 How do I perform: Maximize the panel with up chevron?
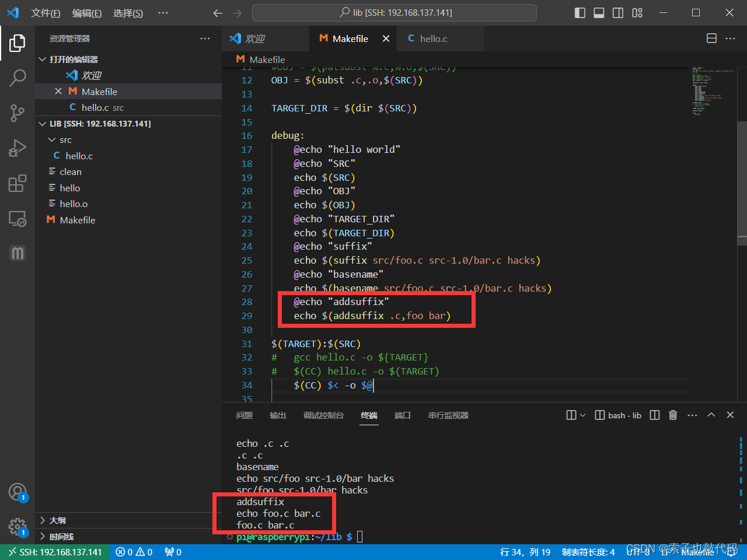coord(711,415)
